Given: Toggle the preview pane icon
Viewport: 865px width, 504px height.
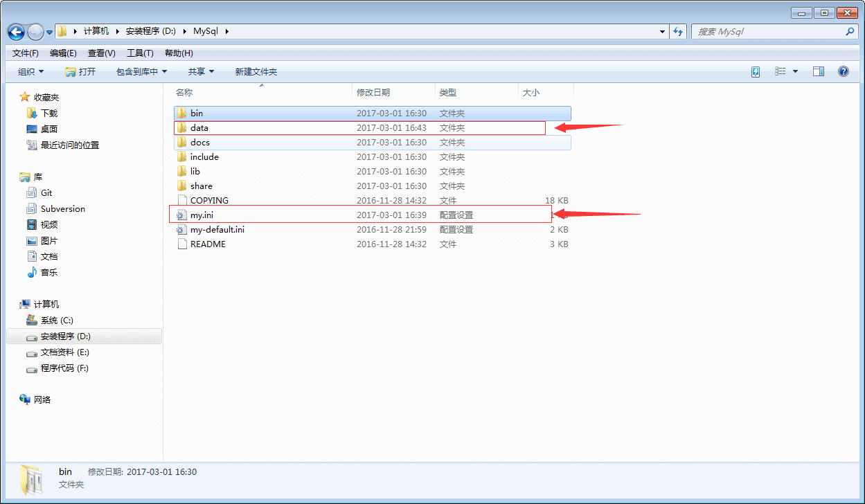Looking at the screenshot, I should [819, 71].
